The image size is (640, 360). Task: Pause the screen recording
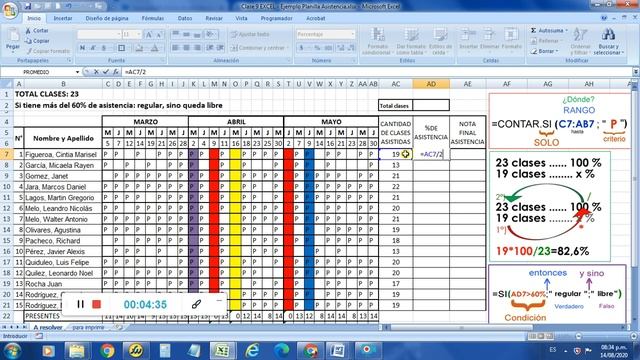[x=80, y=304]
